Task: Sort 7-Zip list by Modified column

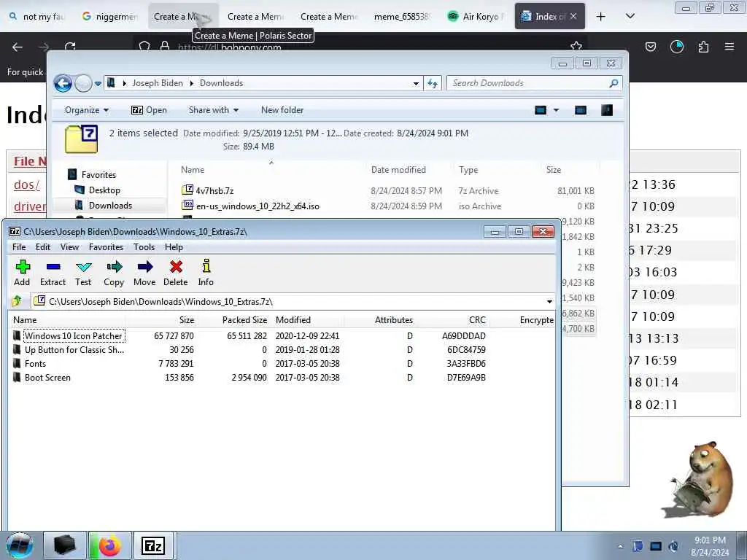Action: point(293,320)
